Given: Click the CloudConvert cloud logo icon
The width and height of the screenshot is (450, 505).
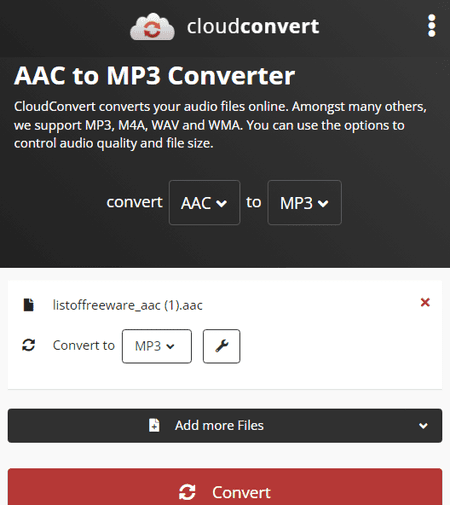Looking at the screenshot, I should [152, 27].
